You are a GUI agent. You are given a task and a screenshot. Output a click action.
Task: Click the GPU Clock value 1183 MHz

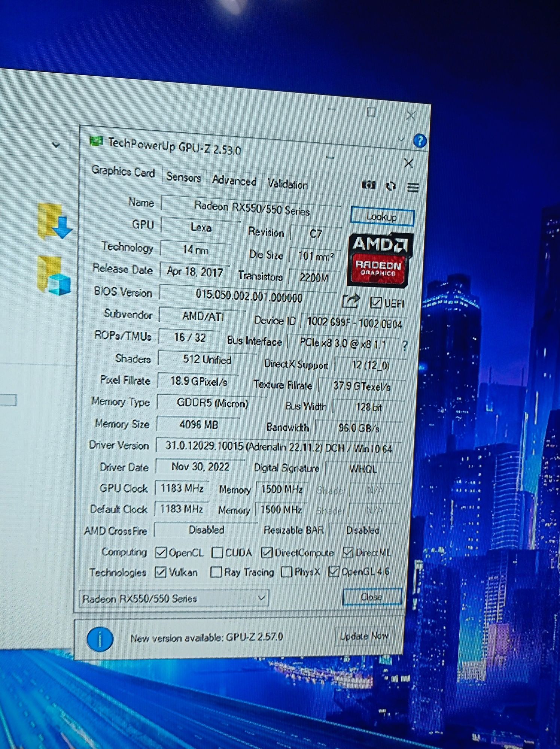tap(182, 488)
